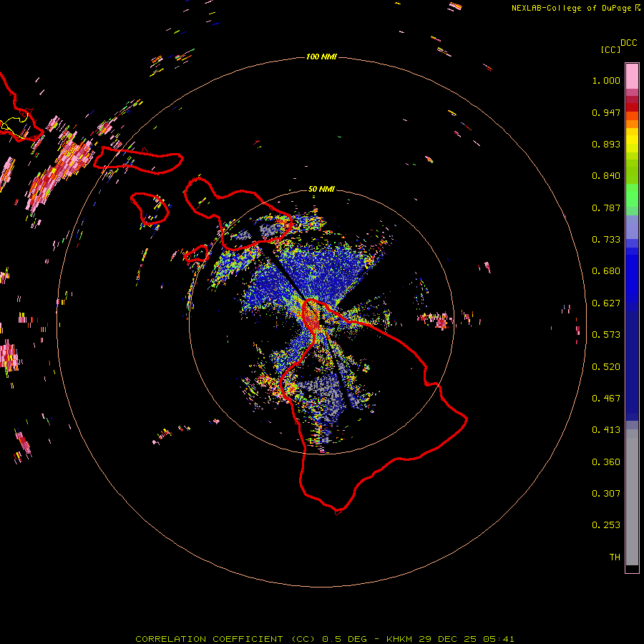Click the 50 NMI range ring label
Image resolution: width=644 pixels, height=644 pixels.
(x=321, y=189)
